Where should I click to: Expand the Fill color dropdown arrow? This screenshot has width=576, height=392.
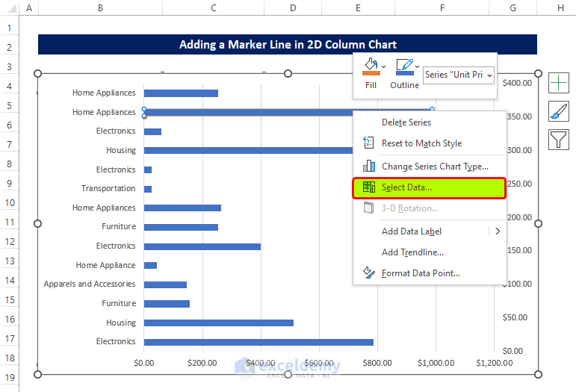pos(384,67)
